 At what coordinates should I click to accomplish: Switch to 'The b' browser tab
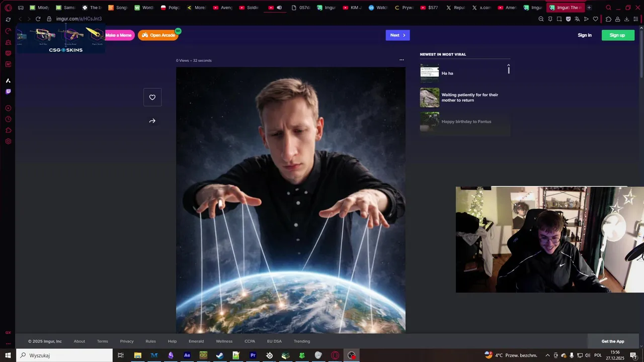92,8
